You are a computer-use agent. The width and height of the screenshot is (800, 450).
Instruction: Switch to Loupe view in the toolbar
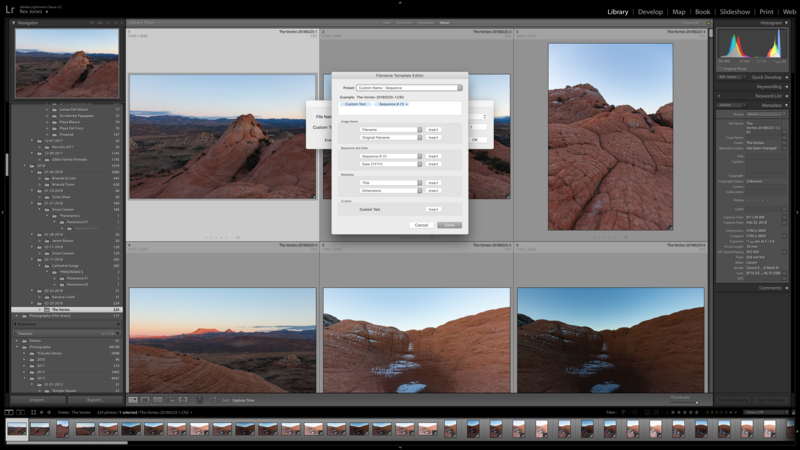145,400
